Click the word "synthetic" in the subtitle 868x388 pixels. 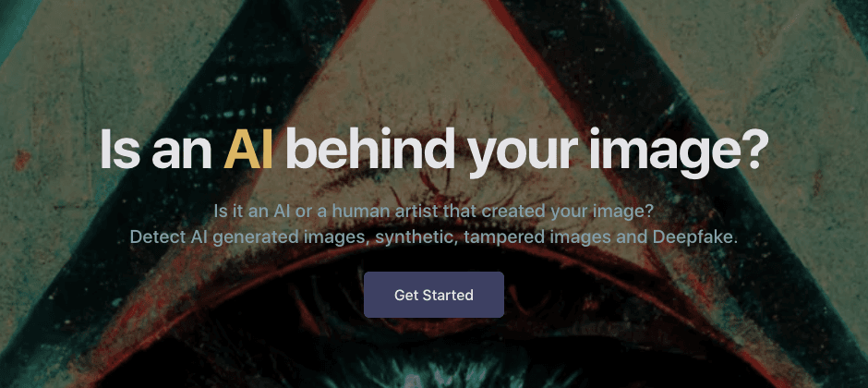click(415, 237)
